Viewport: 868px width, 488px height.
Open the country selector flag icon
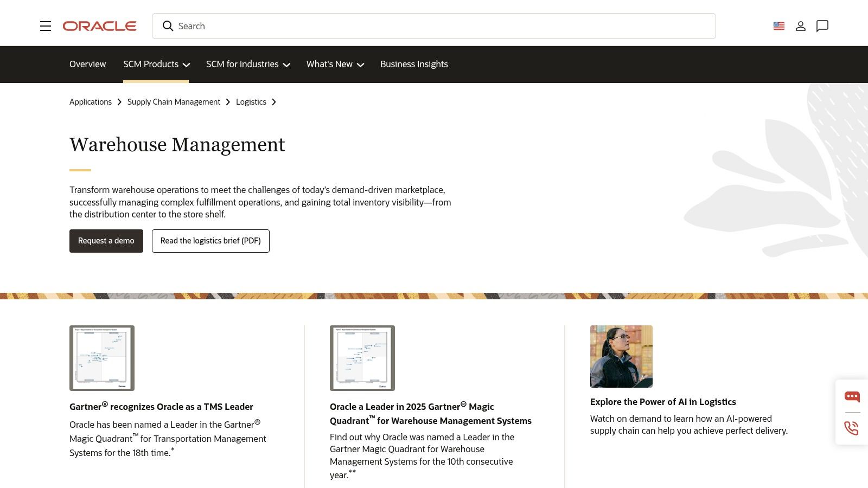pos(779,26)
